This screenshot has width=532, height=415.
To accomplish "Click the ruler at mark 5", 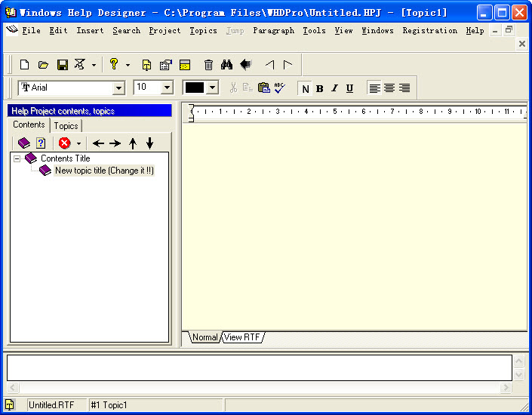I will pyautogui.click(x=335, y=112).
